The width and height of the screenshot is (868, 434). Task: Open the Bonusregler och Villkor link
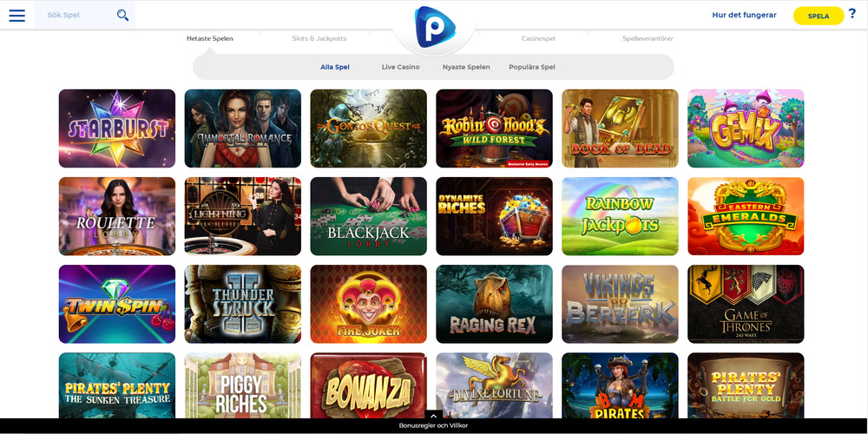[433, 425]
